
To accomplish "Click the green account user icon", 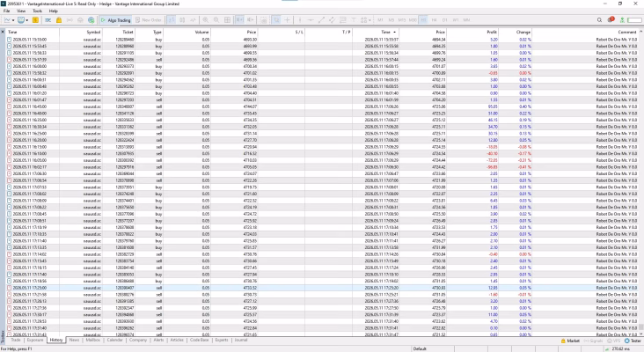I will point(622,19).
